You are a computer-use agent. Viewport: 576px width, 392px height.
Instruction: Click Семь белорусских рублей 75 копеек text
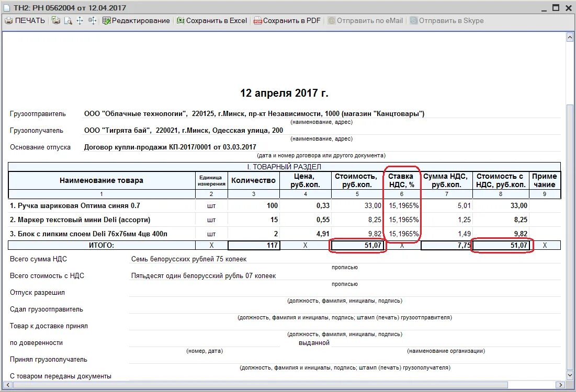point(189,259)
